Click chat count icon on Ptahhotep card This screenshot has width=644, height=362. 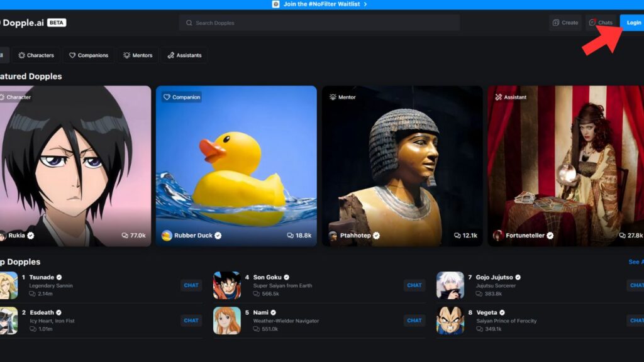[x=458, y=236]
